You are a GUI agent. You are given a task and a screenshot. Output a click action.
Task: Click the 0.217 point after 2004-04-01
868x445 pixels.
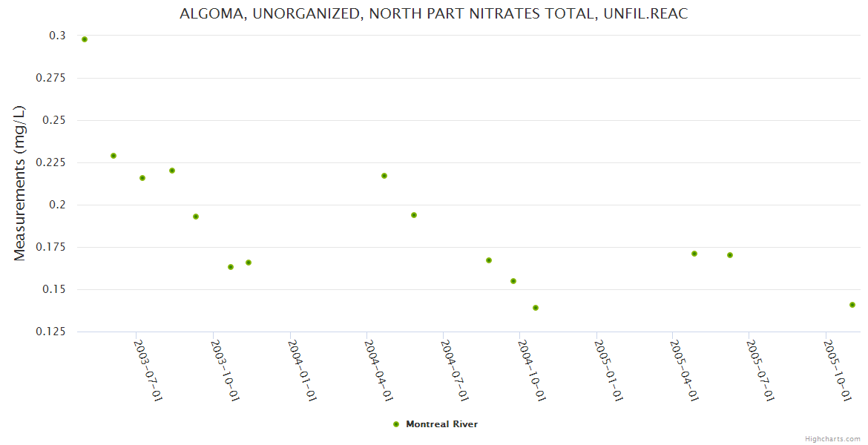tap(384, 176)
